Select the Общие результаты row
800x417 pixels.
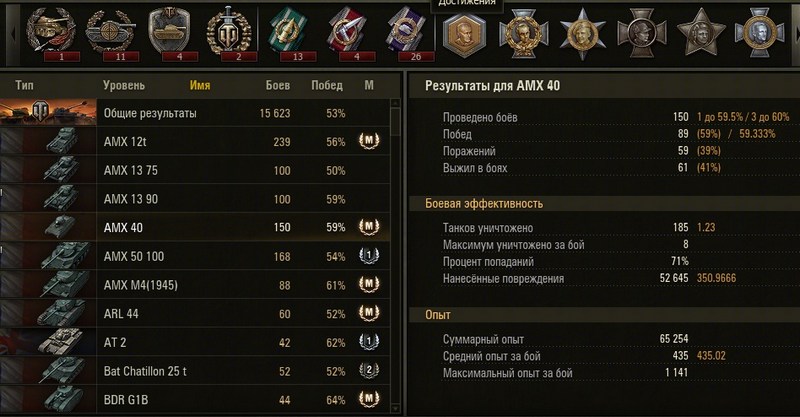pyautogui.click(x=200, y=113)
